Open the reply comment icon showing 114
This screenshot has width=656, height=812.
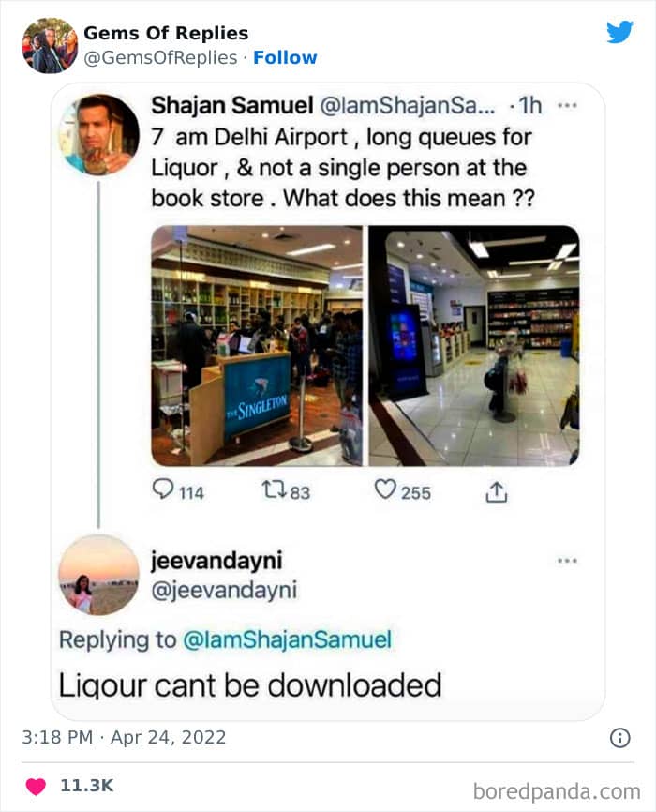163,489
